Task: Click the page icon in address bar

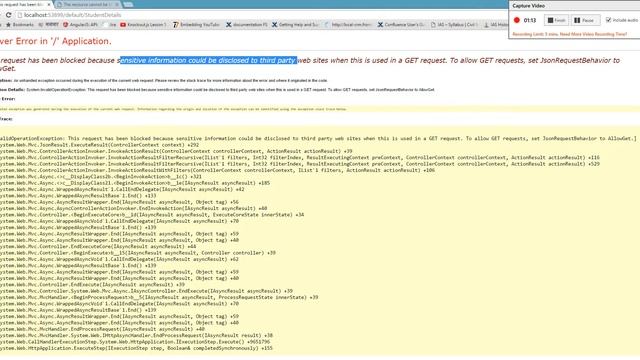Action: 19,15
